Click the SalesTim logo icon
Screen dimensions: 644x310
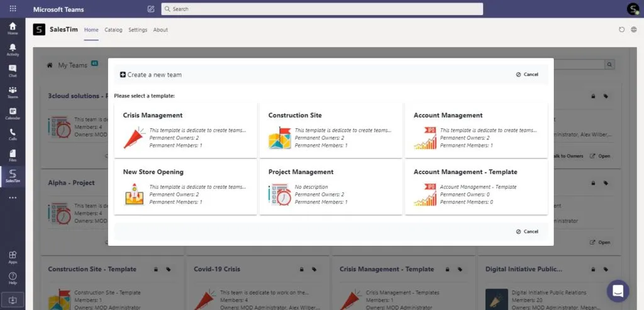(39, 30)
